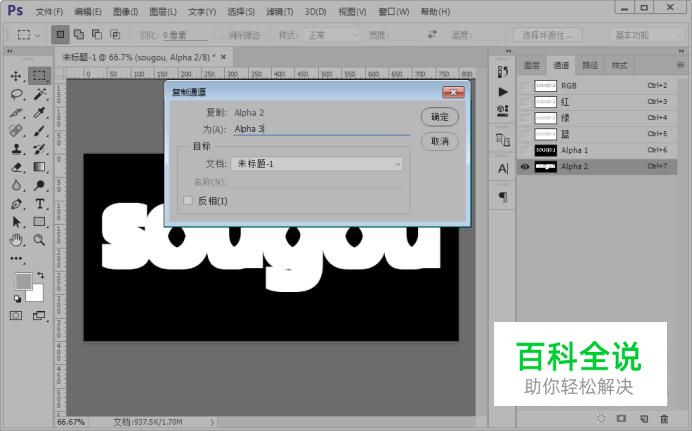
Task: Select the Magic Wand tool
Action: (x=39, y=94)
